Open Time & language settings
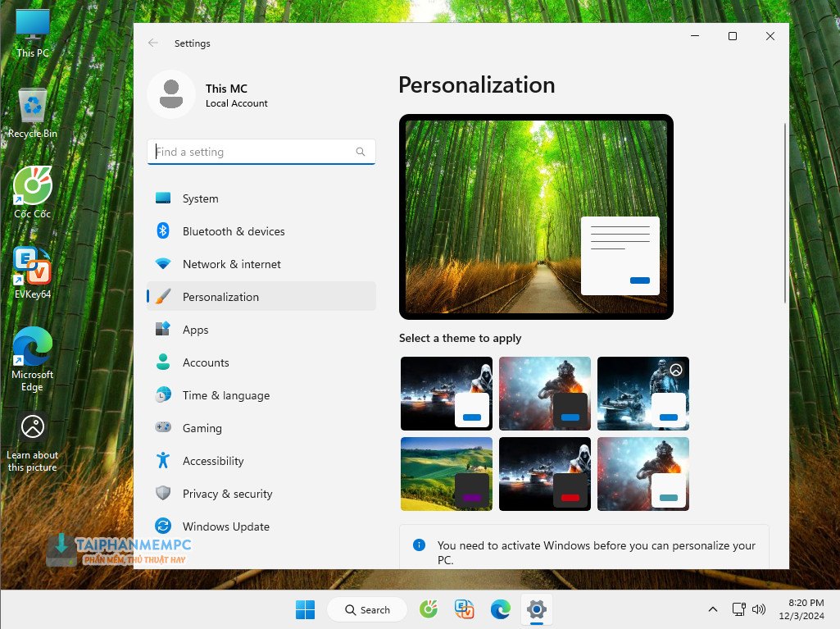The width and height of the screenshot is (840, 629). coord(225,395)
